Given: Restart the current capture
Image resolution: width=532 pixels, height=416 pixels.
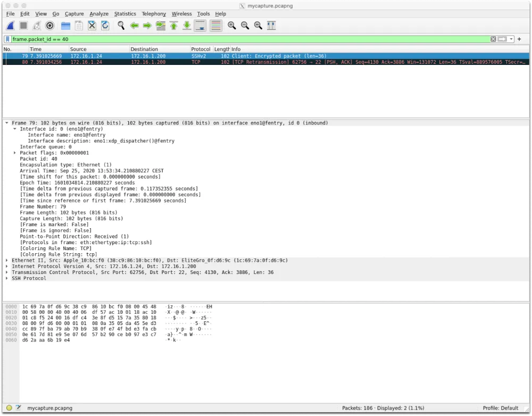Looking at the screenshot, I should tap(35, 25).
